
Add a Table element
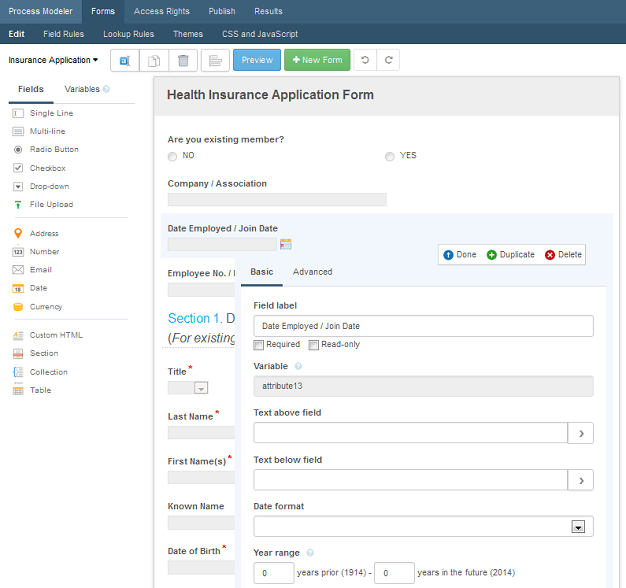[32, 390]
